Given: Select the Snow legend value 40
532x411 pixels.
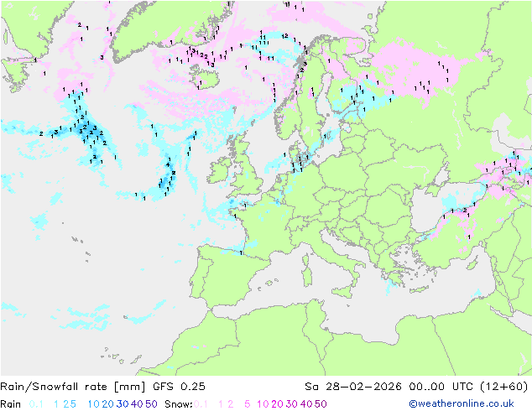Looking at the screenshot, I should pyautogui.click(x=306, y=404).
